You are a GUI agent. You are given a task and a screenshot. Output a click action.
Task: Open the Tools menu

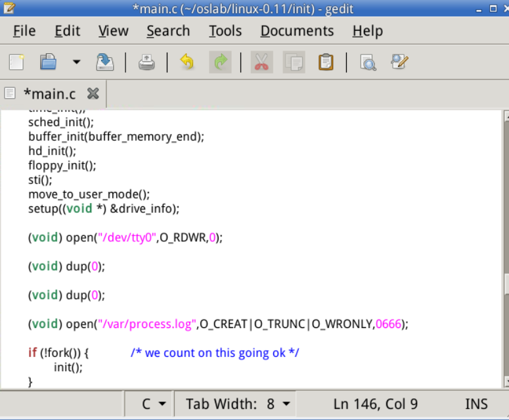click(225, 31)
